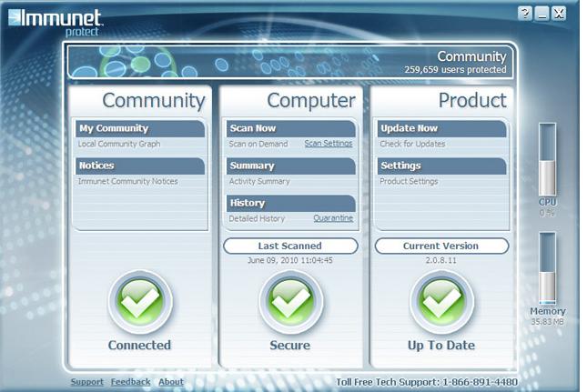Click the Immunet protect logo
Screen dimensions: 587x392
click(x=55, y=23)
